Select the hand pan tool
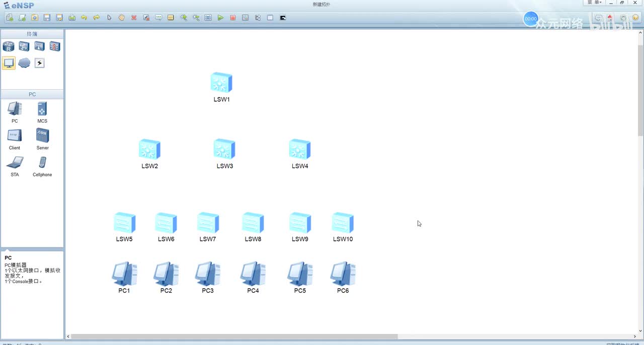644x345 pixels. click(121, 18)
